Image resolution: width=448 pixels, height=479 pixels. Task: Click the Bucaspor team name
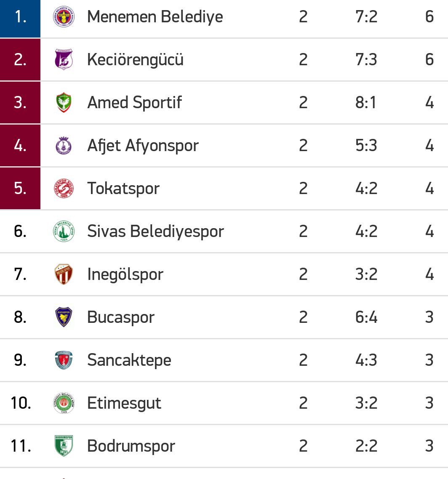pos(121,317)
